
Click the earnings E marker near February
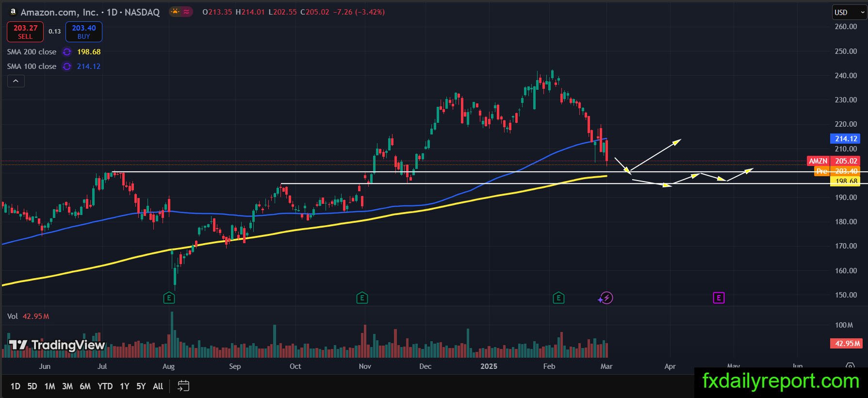pos(558,298)
